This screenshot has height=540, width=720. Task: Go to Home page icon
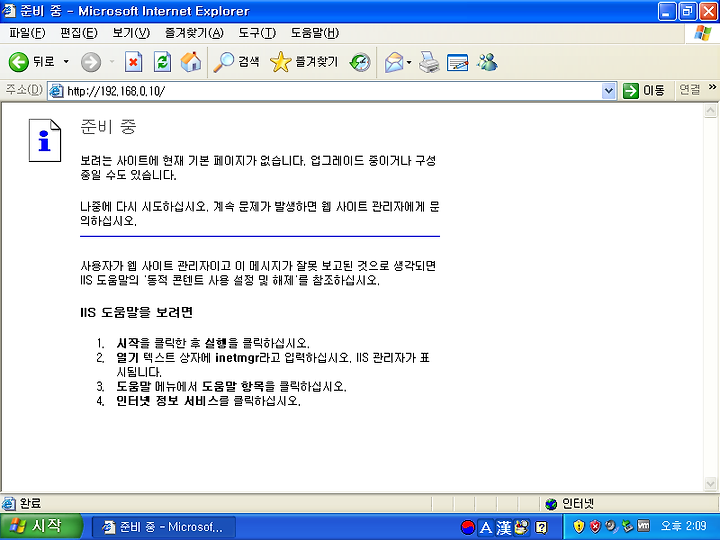[191, 62]
